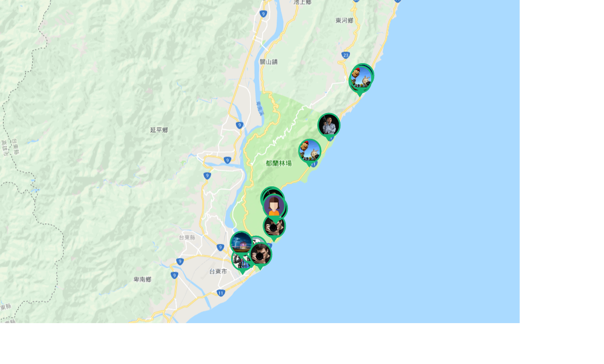Click the Route 11 shield south of 台東市
This screenshot has width=604, height=364.
[x=221, y=293]
